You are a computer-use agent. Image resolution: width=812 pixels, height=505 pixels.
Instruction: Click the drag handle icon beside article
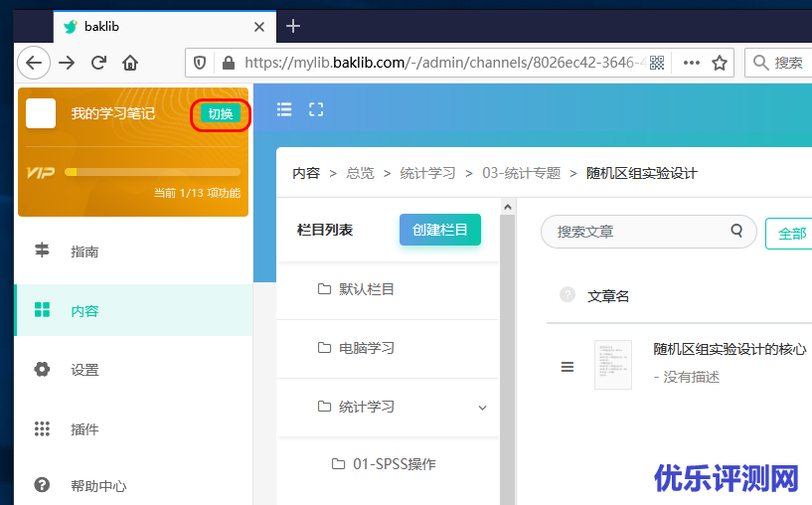(568, 367)
